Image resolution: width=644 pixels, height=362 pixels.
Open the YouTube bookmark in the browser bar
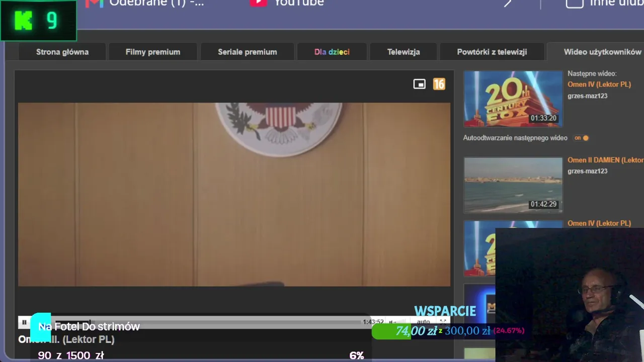(287, 4)
